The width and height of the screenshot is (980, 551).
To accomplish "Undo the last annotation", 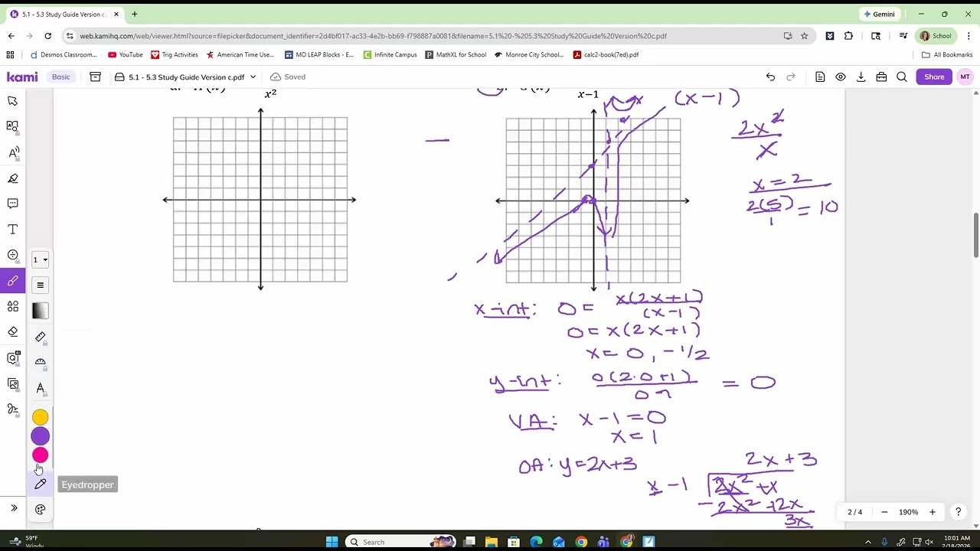I will tap(770, 77).
